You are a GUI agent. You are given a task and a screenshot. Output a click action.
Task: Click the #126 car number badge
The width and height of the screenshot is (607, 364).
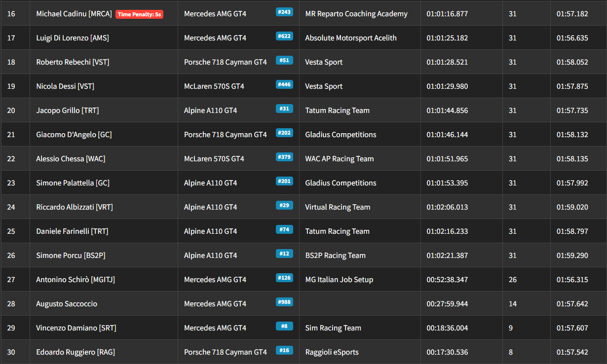coord(284,278)
